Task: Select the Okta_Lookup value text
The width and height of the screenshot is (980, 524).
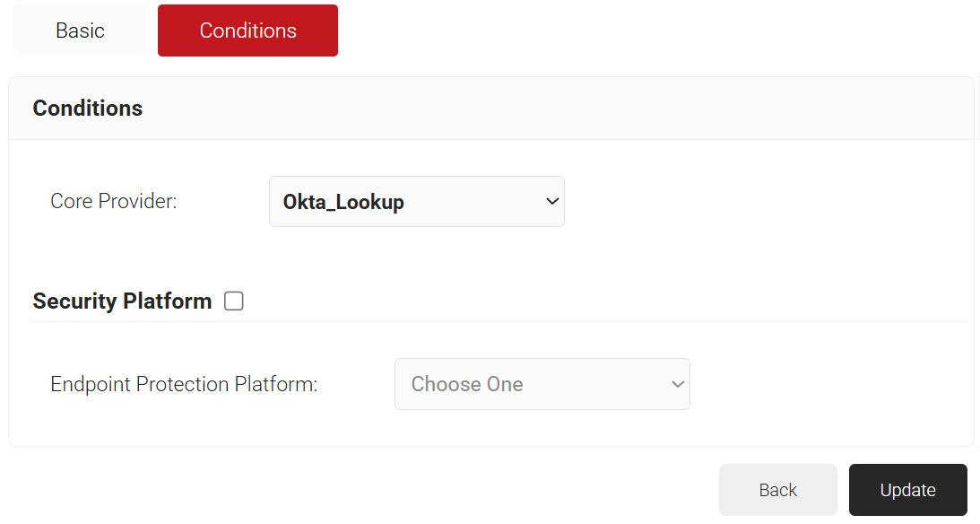Action: tap(343, 202)
